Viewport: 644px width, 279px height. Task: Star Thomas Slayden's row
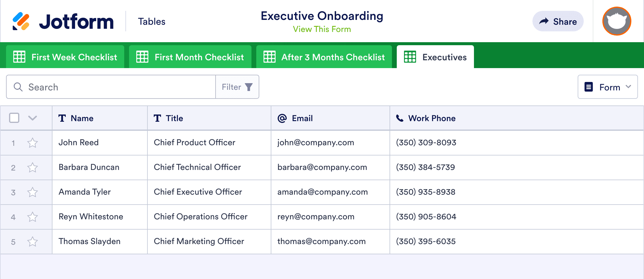point(33,241)
